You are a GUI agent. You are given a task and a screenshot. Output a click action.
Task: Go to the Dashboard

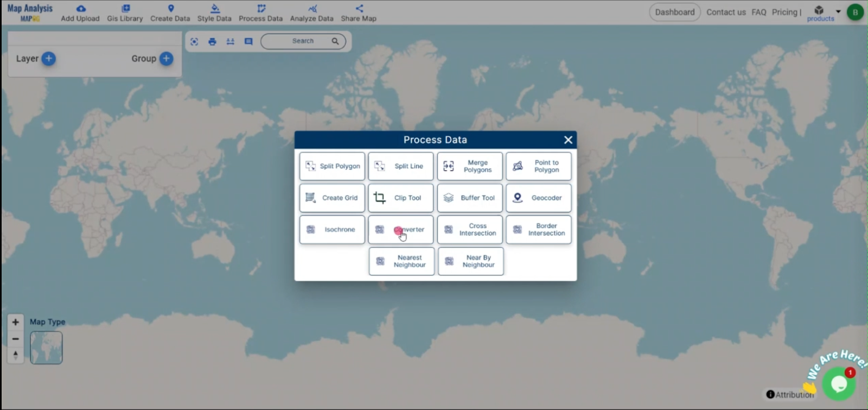675,12
